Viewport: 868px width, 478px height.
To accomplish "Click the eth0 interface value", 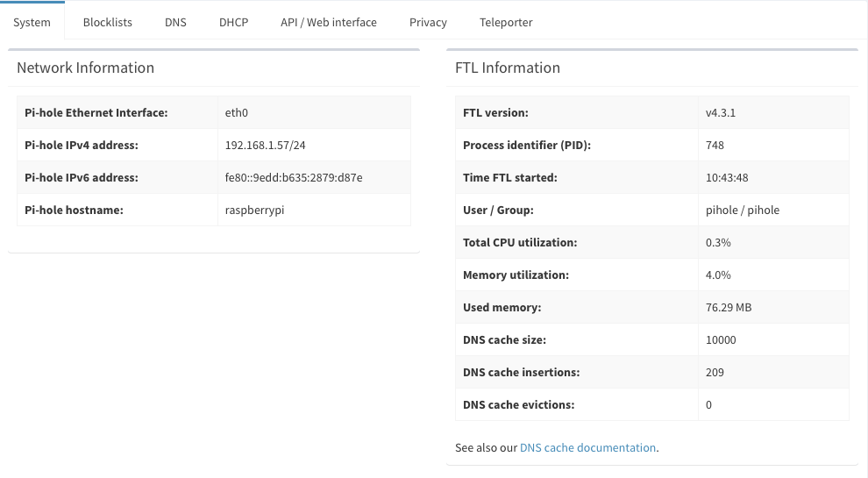I will coord(238,112).
